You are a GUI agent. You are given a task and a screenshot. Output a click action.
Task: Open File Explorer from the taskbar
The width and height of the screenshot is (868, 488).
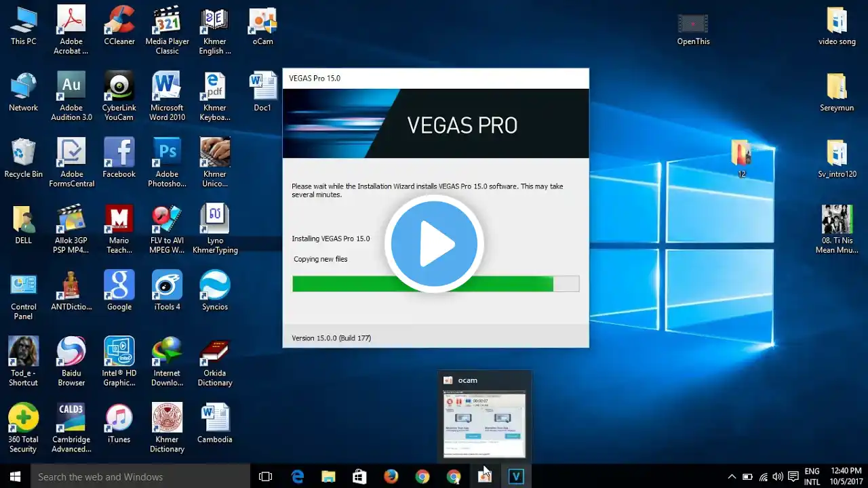click(x=328, y=476)
